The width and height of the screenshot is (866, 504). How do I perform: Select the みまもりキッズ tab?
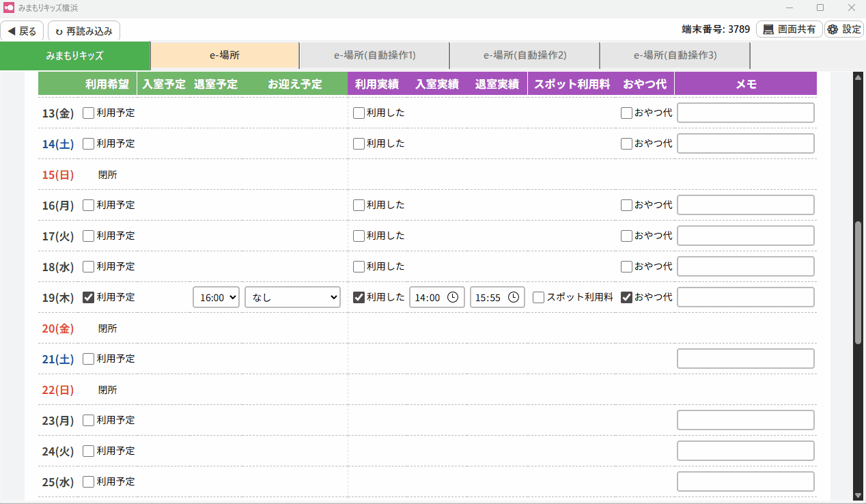pyautogui.click(x=75, y=56)
